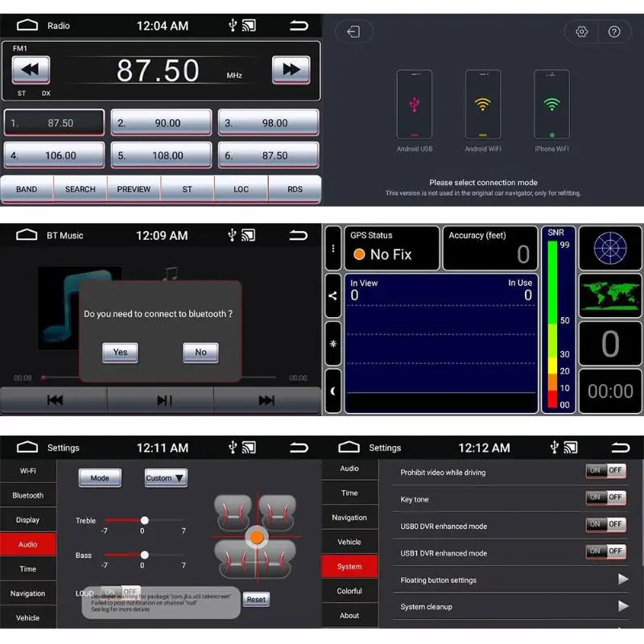
Task: Toggle LOC local mode on radio
Action: [x=241, y=189]
